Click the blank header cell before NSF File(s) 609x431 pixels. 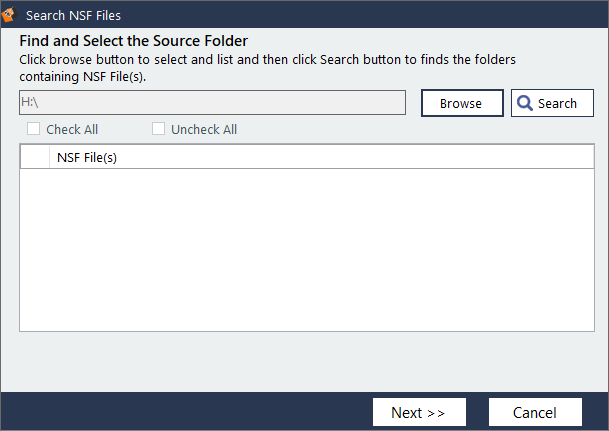[34, 158]
